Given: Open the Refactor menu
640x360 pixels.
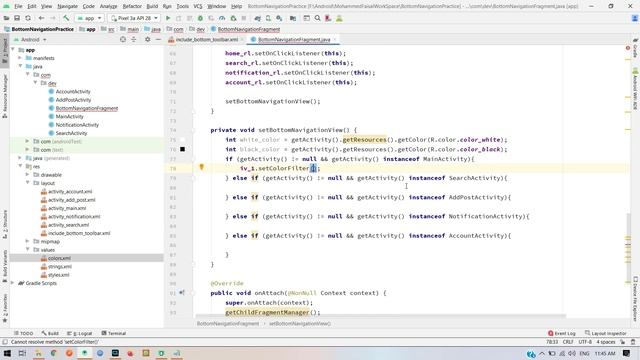Looking at the screenshot, I should point(132,6).
